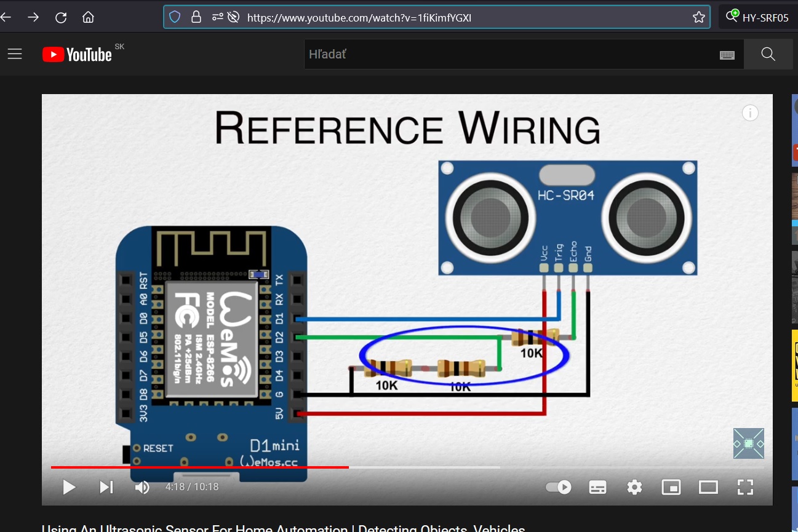This screenshot has height=532, width=798.
Task: Click the 4:18 / 10:18 time display
Action: (x=192, y=487)
